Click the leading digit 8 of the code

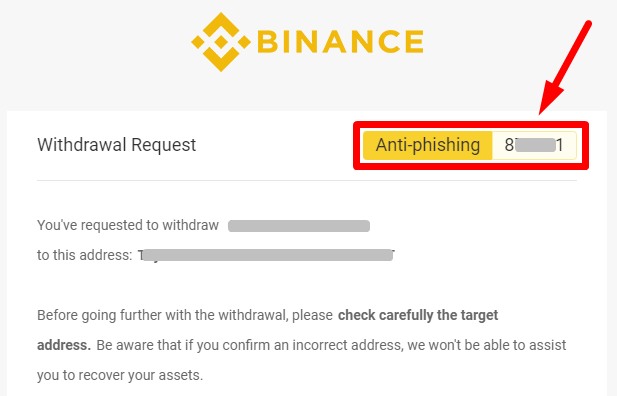point(509,145)
